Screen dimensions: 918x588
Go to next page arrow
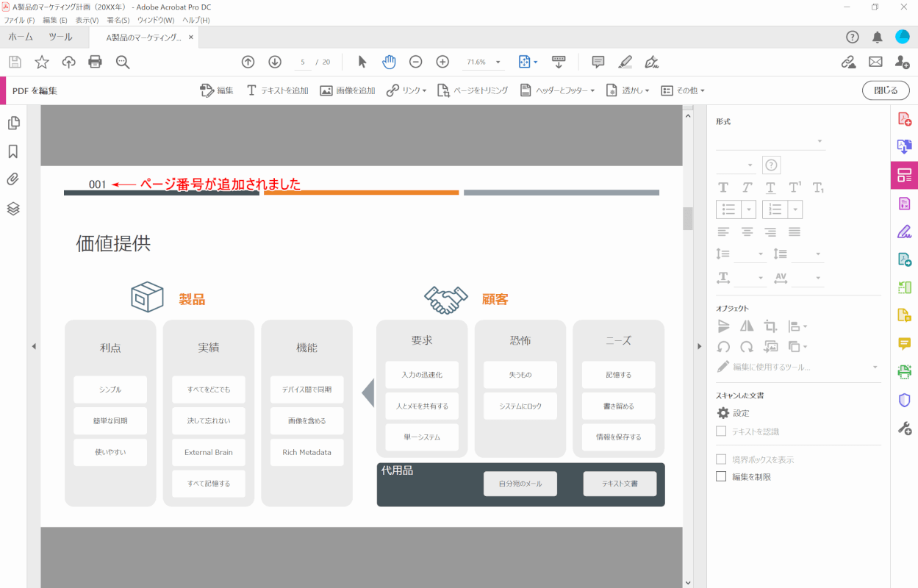click(x=275, y=62)
